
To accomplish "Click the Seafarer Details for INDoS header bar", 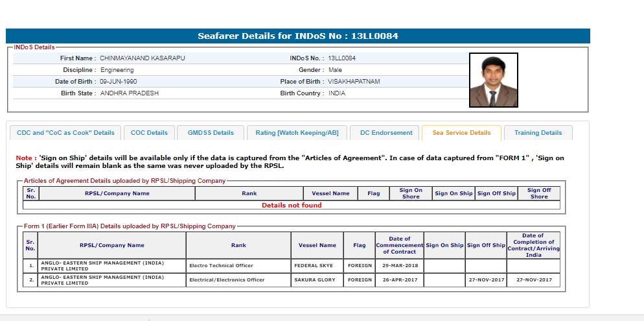I will [x=298, y=36].
